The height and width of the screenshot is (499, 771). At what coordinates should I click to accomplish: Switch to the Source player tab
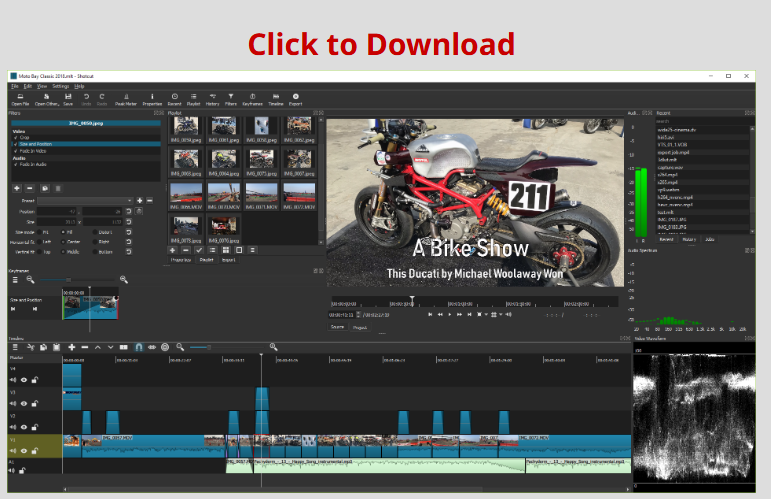tap(337, 327)
